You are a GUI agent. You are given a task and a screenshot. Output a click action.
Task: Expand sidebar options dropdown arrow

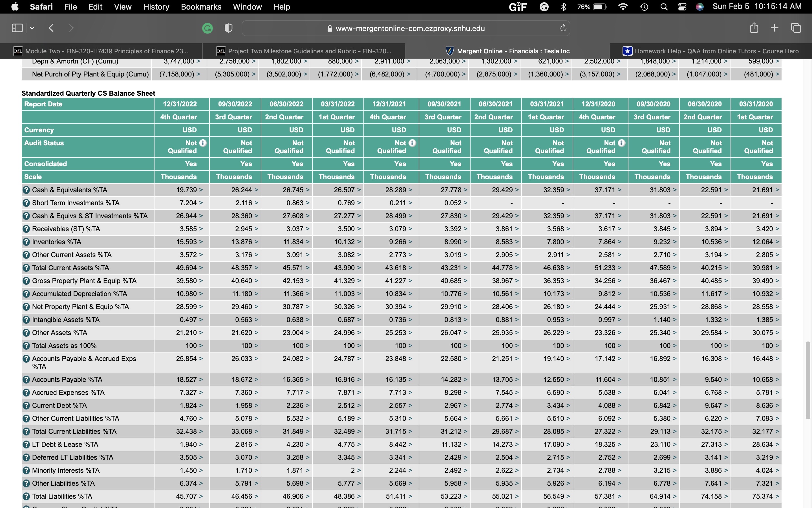(32, 28)
